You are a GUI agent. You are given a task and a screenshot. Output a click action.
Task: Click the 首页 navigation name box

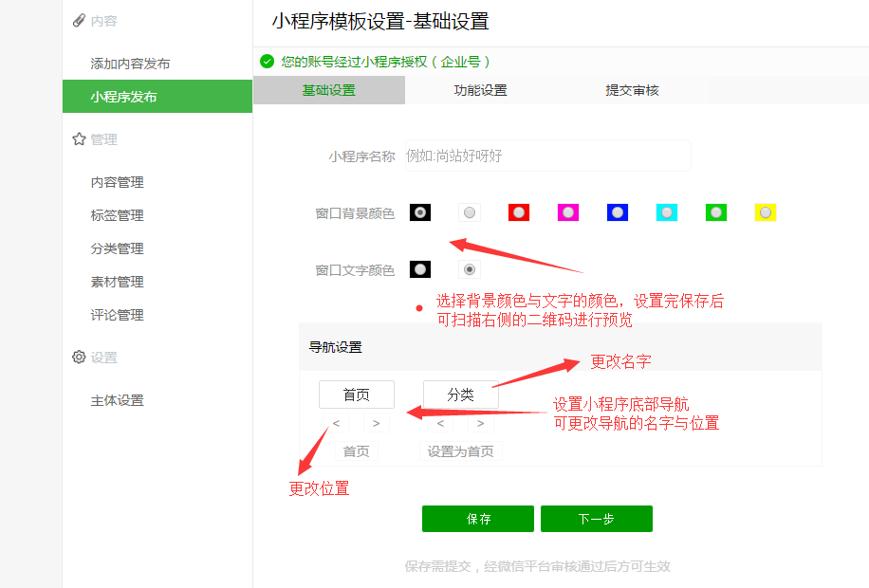coord(357,395)
